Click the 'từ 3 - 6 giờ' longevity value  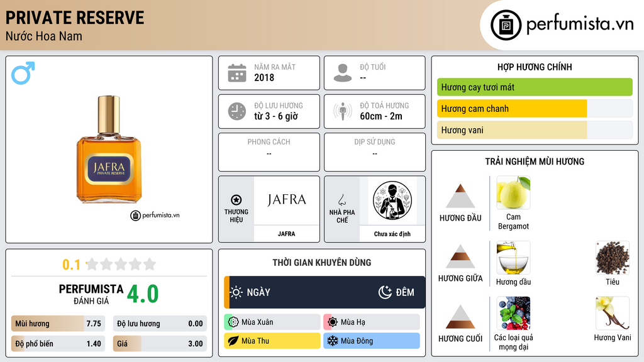(x=276, y=116)
